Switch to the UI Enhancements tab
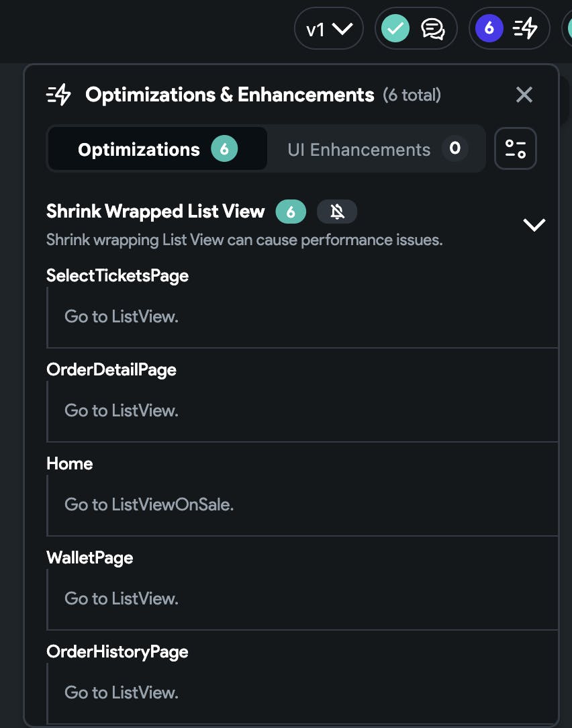Screen dimensions: 572x728 pyautogui.click(x=377, y=149)
